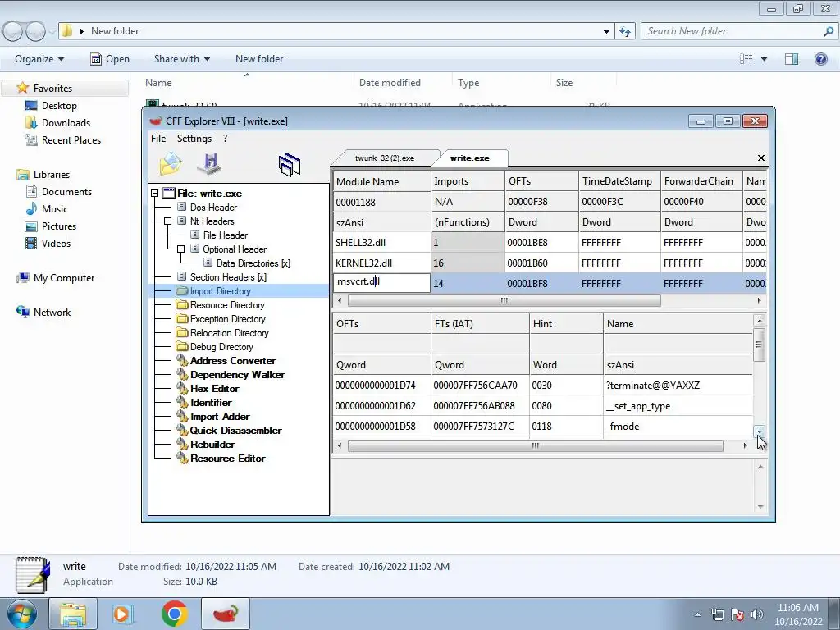840x630 pixels.
Task: Open the Dependency Walker tool
Action: click(237, 374)
